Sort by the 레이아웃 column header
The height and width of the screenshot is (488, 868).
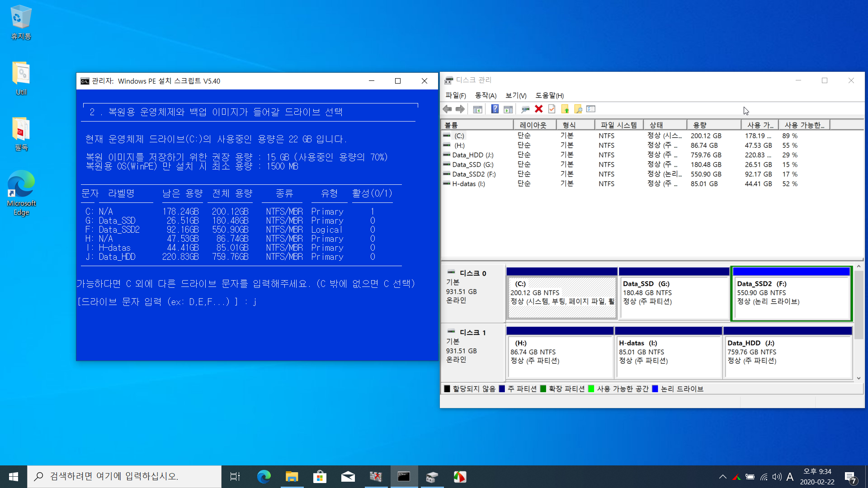click(535, 125)
